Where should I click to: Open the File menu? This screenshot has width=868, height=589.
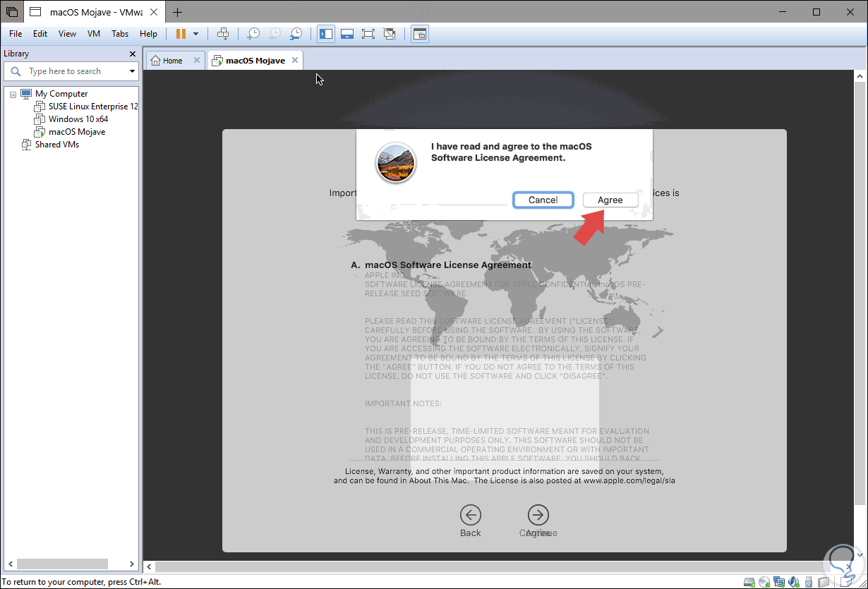coord(16,34)
